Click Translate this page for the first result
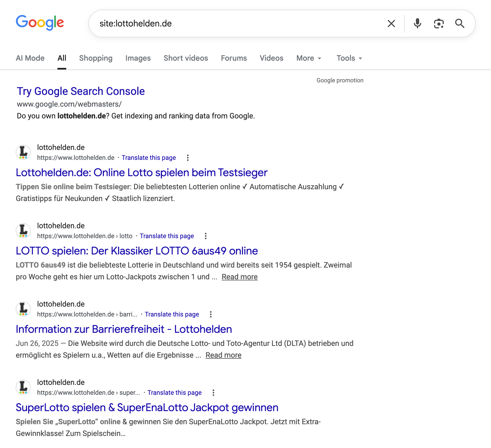 tap(149, 157)
